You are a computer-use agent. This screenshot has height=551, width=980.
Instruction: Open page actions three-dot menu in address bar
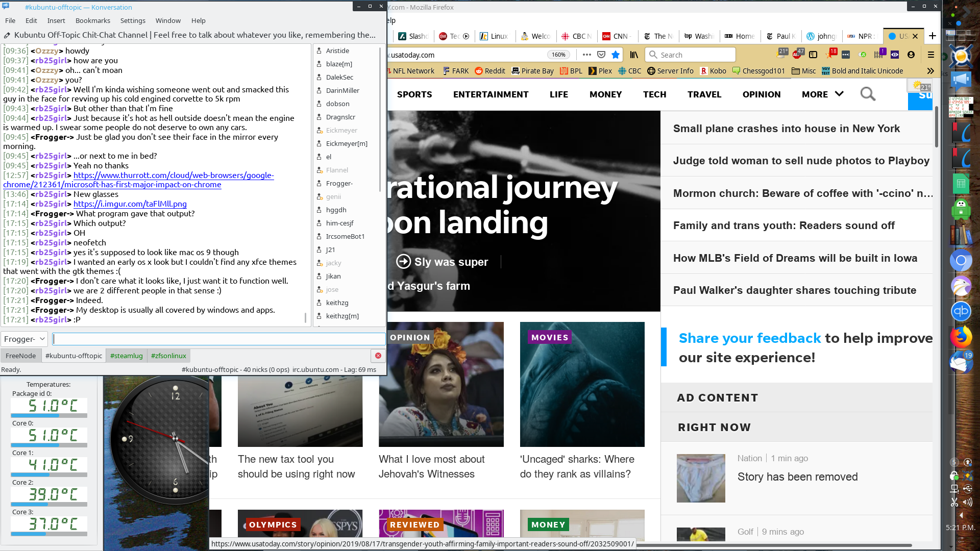[587, 55]
